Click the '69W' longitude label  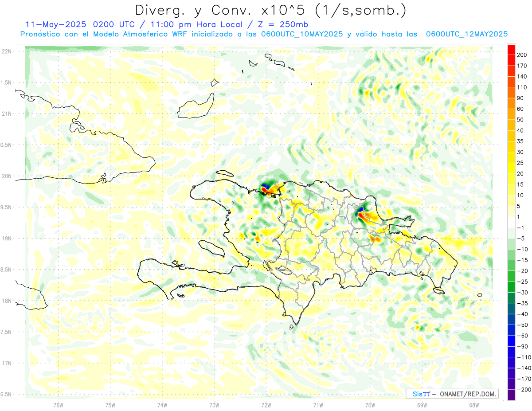[x=422, y=405]
